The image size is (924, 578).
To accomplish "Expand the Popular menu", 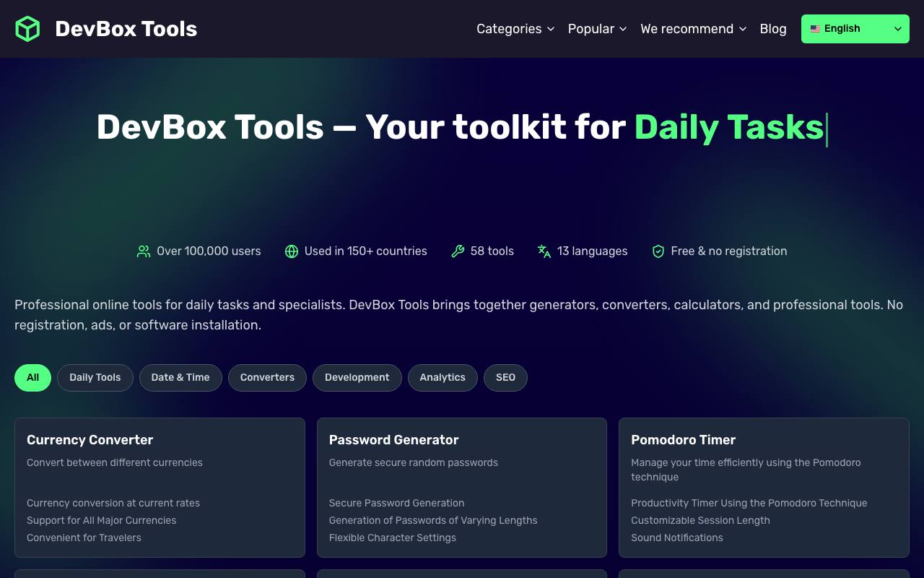I will [598, 29].
